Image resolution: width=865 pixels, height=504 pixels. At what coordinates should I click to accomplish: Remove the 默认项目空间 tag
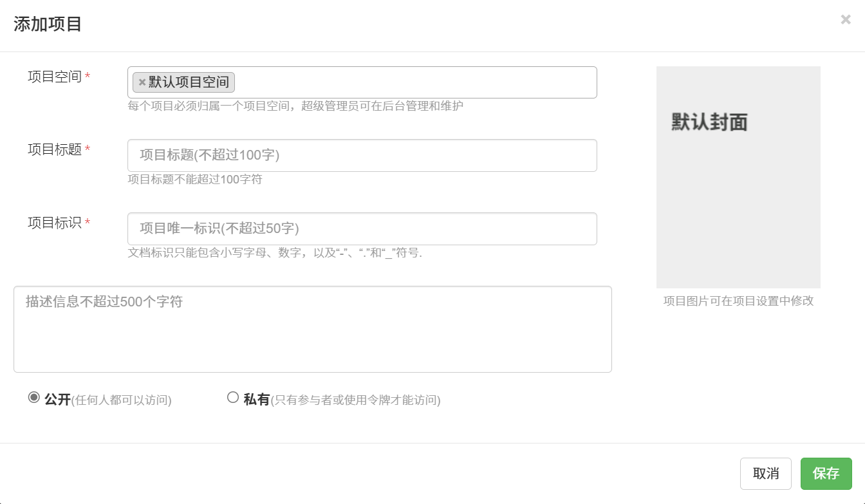point(142,82)
